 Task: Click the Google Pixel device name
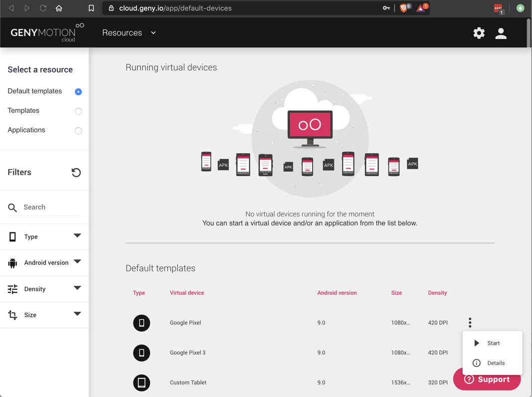click(185, 323)
